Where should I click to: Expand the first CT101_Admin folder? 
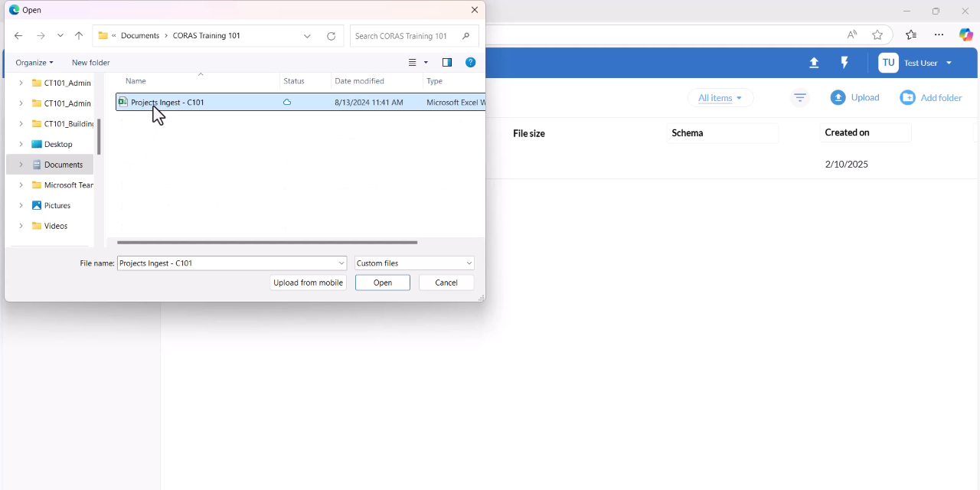tap(21, 83)
